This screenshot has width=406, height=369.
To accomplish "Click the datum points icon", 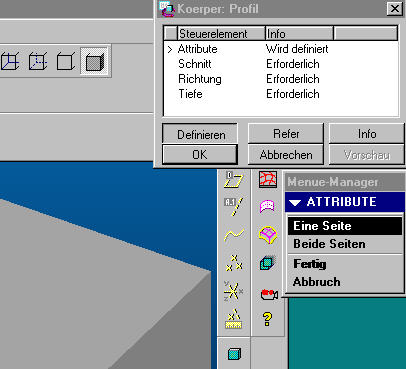I will point(234,263).
